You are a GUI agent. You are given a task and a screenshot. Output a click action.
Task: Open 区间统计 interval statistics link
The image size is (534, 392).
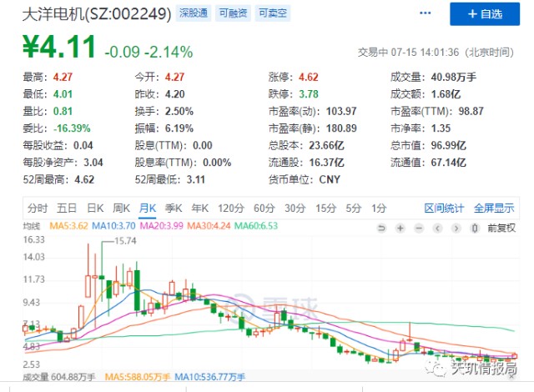click(x=444, y=208)
